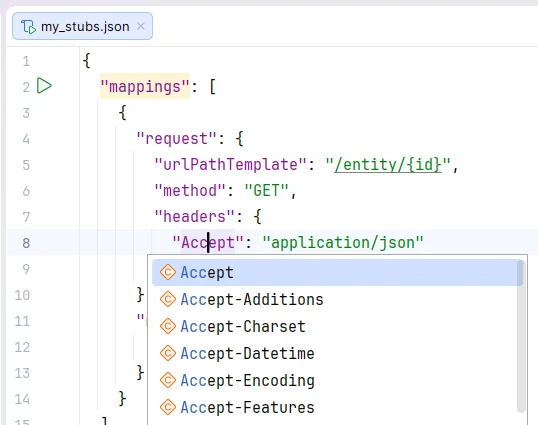Choose the Accept-Features completion suggestion

(x=337, y=408)
